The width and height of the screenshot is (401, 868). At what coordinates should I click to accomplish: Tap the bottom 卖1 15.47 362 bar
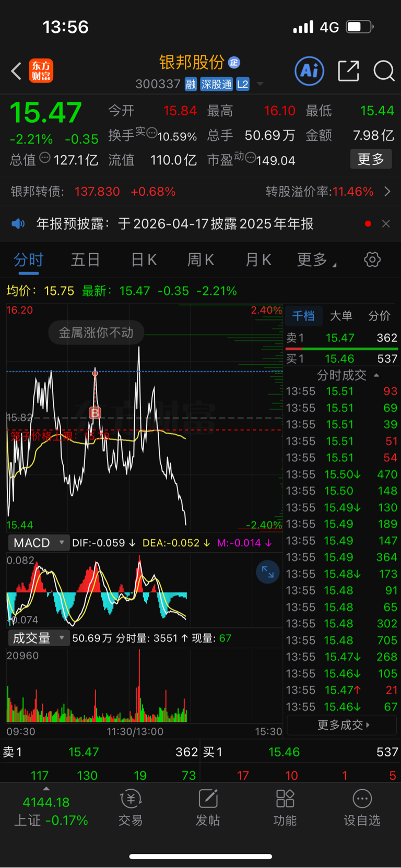[x=100, y=752]
